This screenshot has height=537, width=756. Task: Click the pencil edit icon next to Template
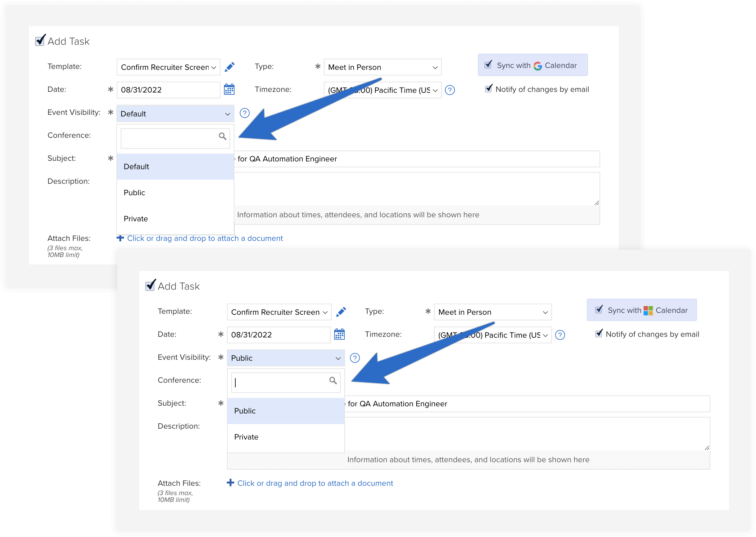(x=229, y=67)
